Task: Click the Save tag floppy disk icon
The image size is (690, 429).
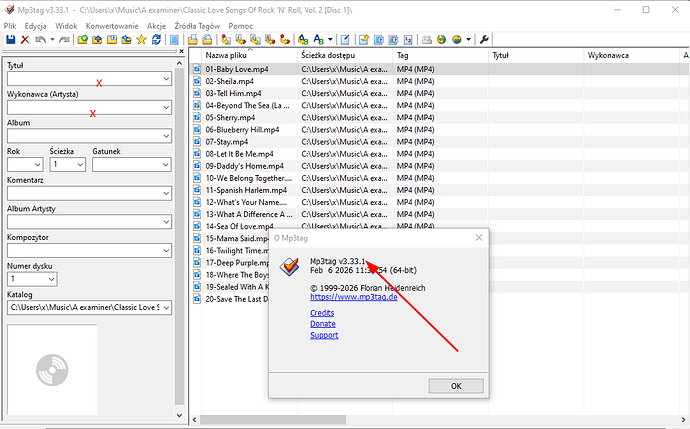Action: 11,40
